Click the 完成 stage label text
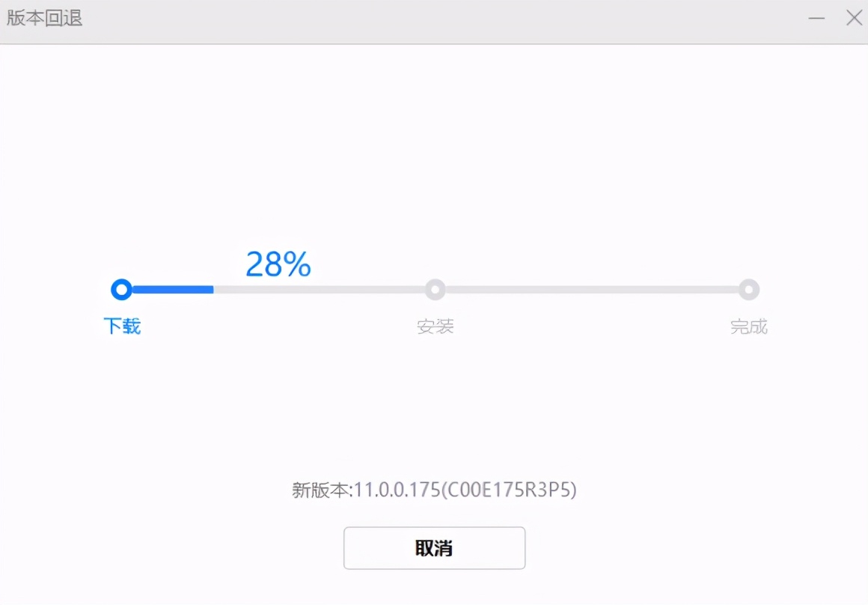 [x=749, y=326]
